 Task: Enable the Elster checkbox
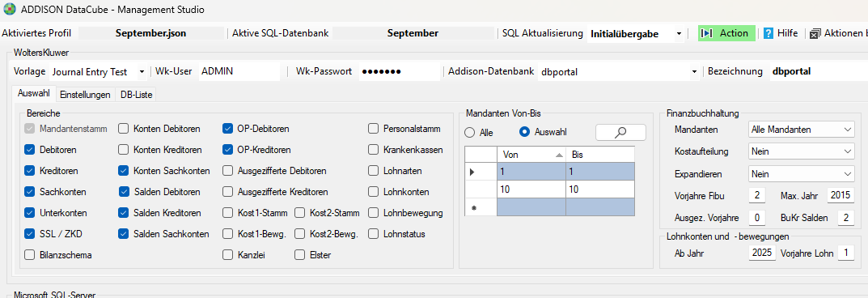tap(300, 255)
